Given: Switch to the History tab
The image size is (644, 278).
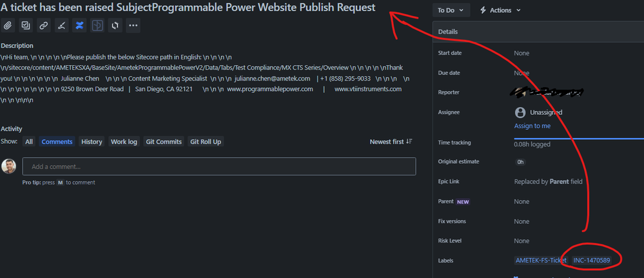Looking at the screenshot, I should 92,141.
